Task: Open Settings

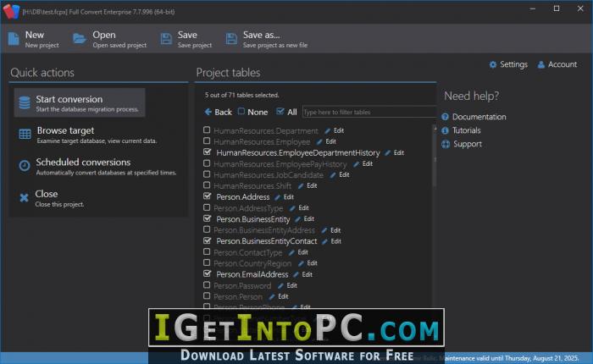Action: 508,64
